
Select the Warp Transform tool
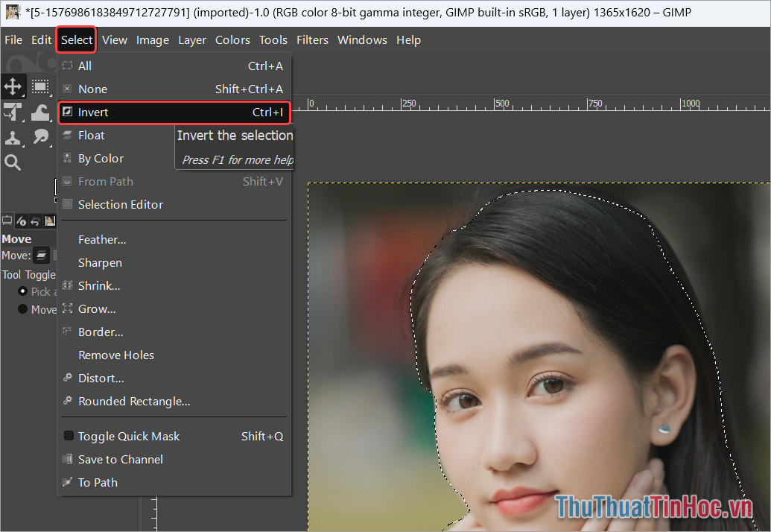[x=40, y=112]
